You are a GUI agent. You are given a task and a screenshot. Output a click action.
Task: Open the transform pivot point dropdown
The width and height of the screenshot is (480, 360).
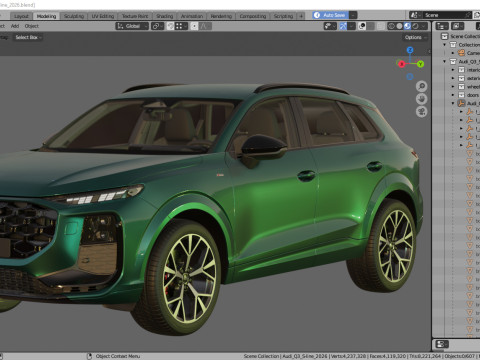157,26
